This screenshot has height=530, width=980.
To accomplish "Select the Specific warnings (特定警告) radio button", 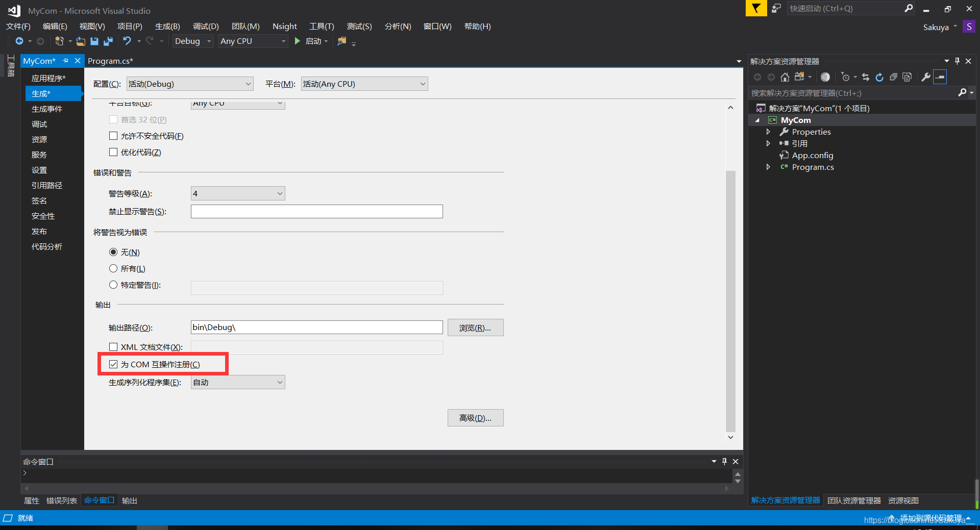I will click(x=113, y=285).
